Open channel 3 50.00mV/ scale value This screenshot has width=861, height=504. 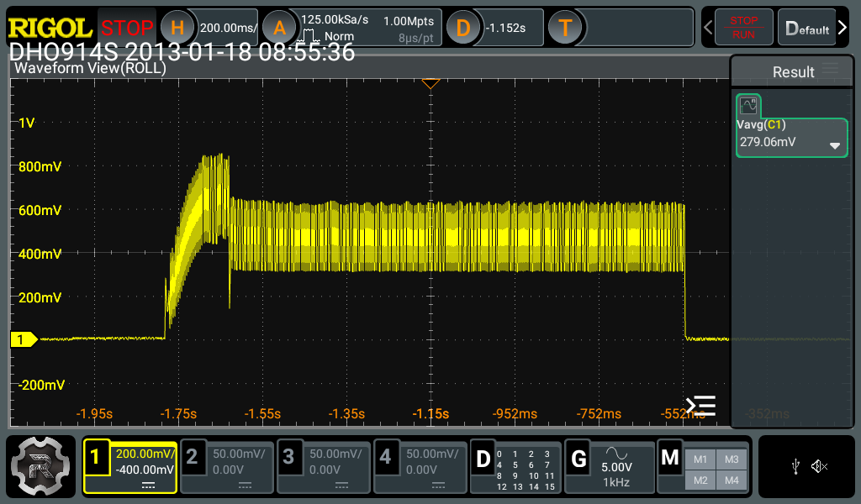(335, 454)
